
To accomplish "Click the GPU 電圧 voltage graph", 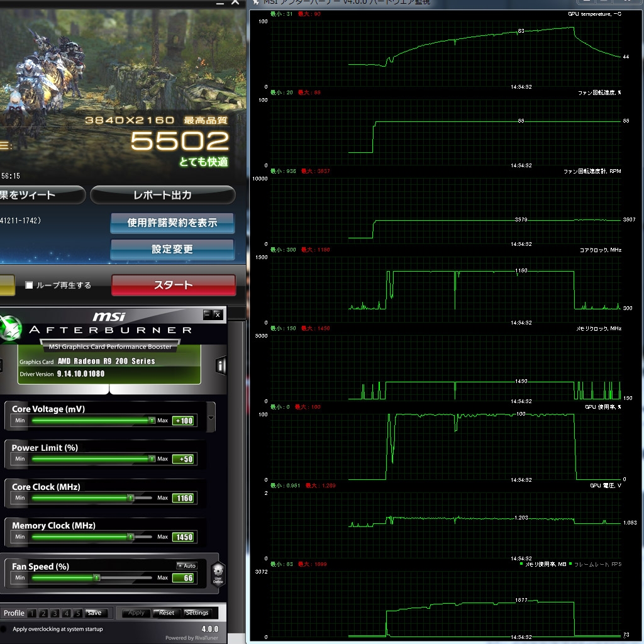I will [x=445, y=525].
